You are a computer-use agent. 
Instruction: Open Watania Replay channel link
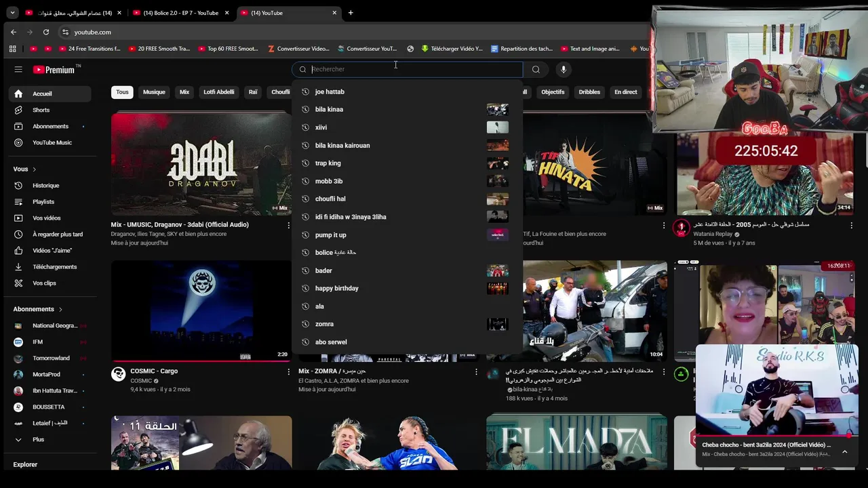click(713, 234)
